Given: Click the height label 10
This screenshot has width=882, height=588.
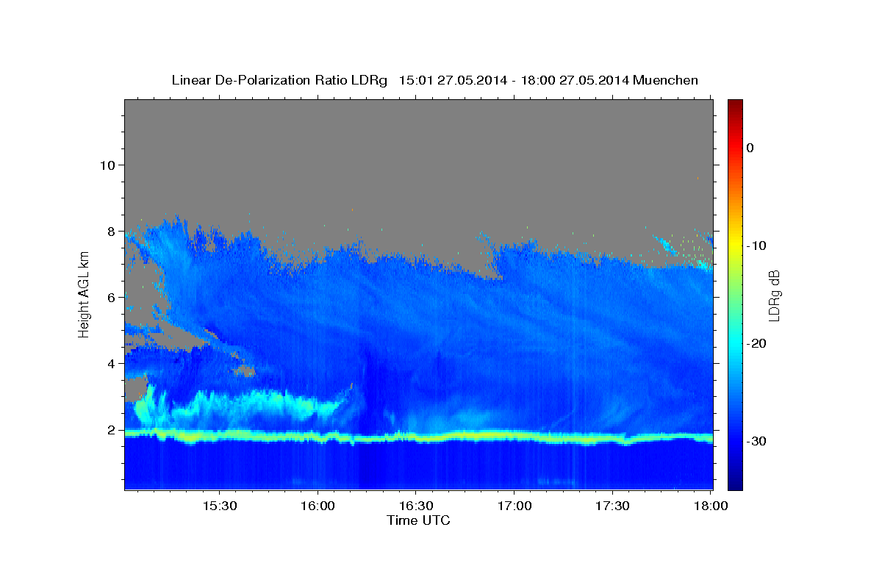Looking at the screenshot, I should click(x=107, y=165).
